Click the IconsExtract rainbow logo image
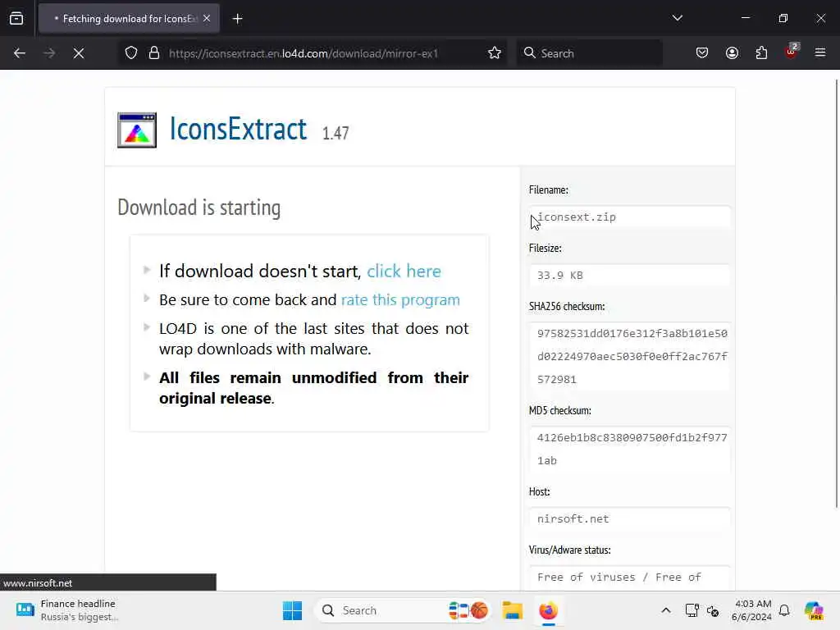840x630 pixels. (x=137, y=130)
